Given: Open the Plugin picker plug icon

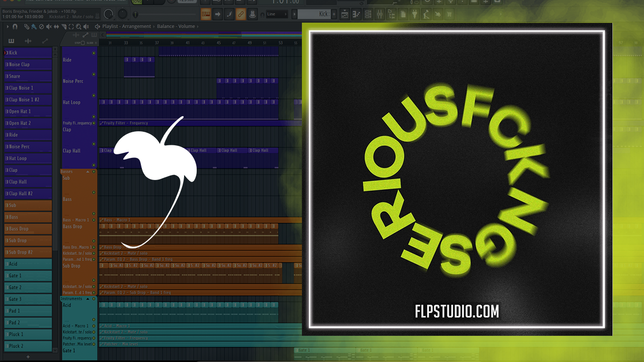Looking at the screenshot, I should (x=415, y=14).
